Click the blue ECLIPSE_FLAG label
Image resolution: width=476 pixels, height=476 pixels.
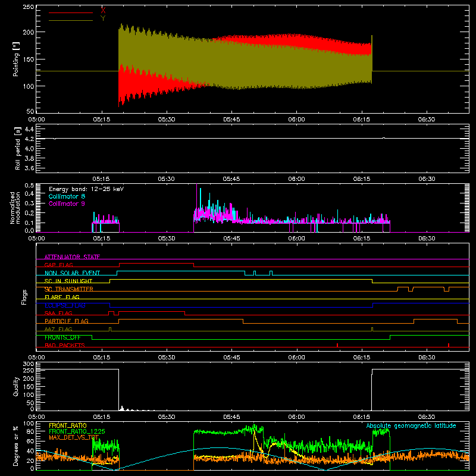(x=65, y=305)
